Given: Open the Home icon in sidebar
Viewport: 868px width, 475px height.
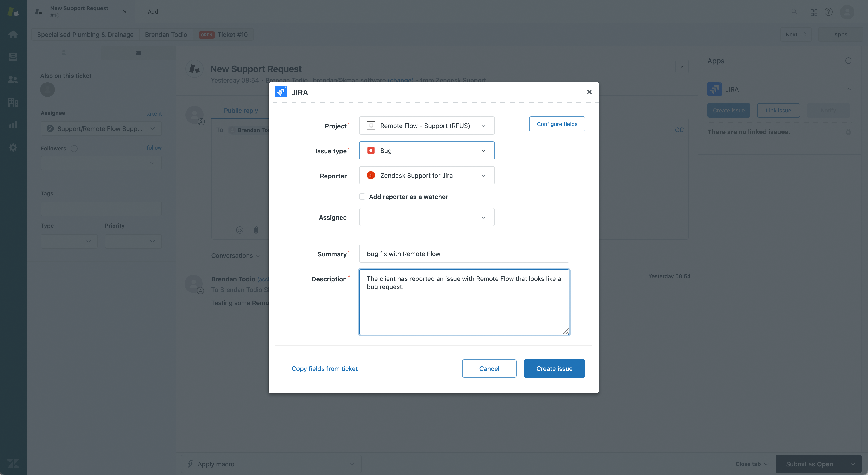Looking at the screenshot, I should 13,34.
